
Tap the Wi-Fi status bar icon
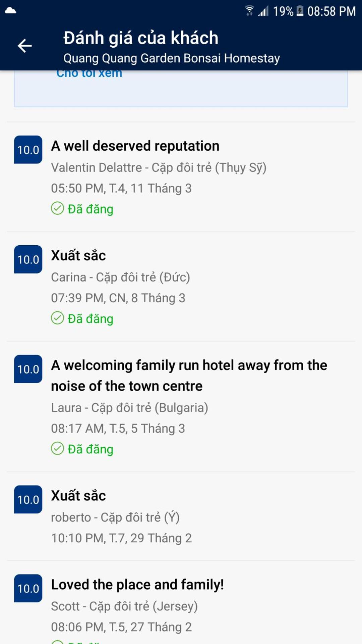pyautogui.click(x=249, y=11)
